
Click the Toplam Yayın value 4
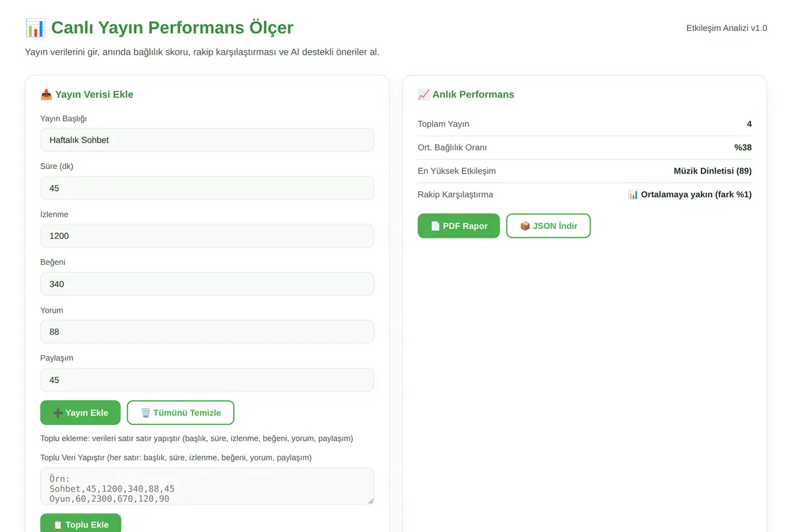tap(749, 124)
